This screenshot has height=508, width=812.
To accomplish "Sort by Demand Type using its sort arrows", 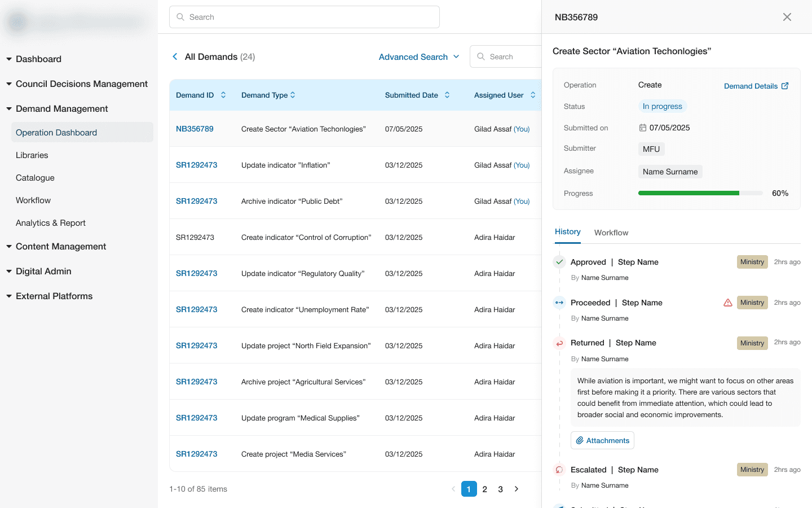I will [x=293, y=95].
